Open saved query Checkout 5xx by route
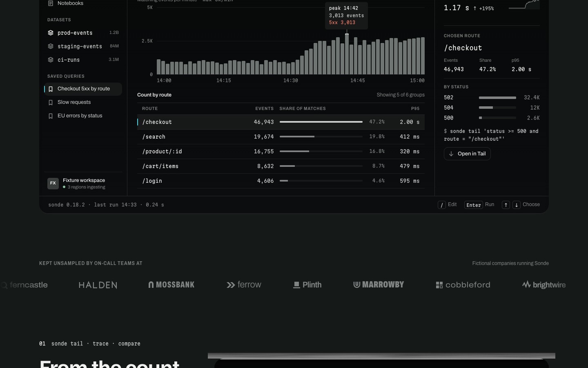This screenshot has height=368, width=588. point(83,89)
